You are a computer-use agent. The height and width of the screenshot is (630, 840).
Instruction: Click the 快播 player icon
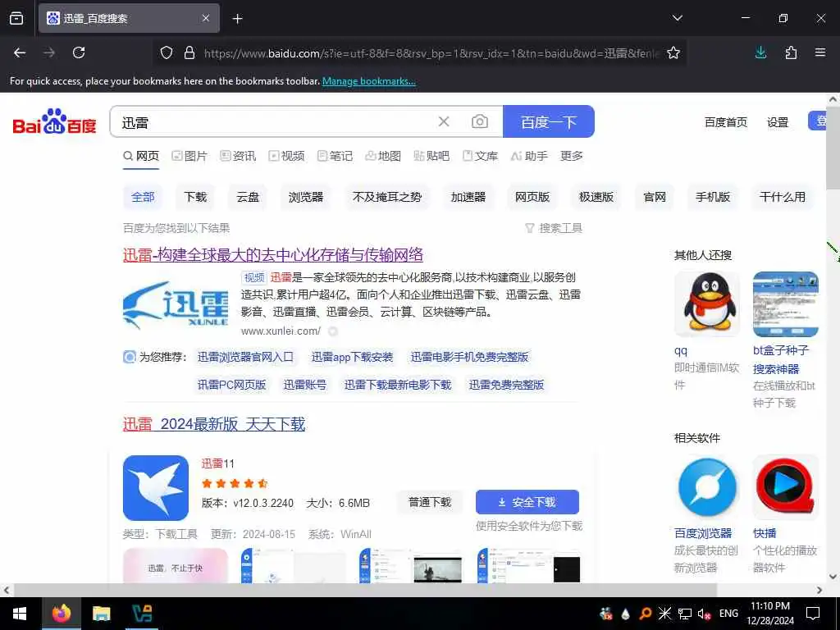[785, 487]
